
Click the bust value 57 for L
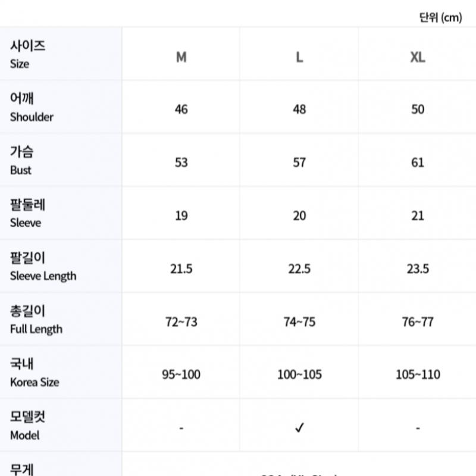tap(299, 162)
